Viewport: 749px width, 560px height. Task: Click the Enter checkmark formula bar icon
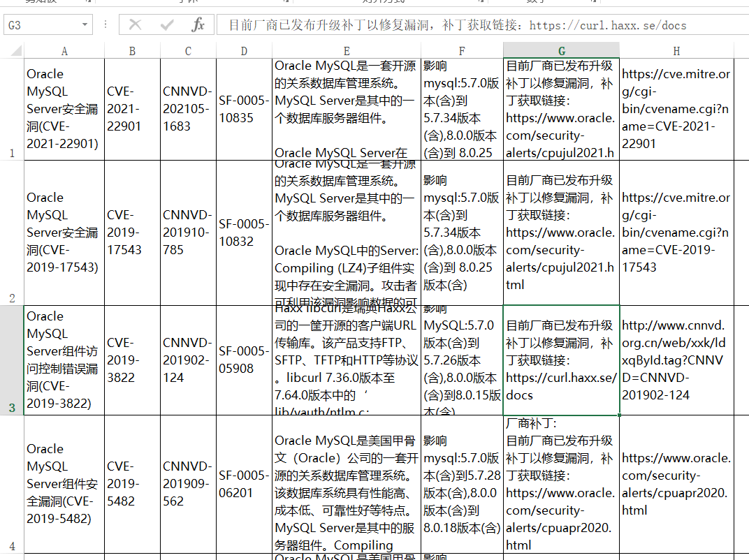point(167,25)
